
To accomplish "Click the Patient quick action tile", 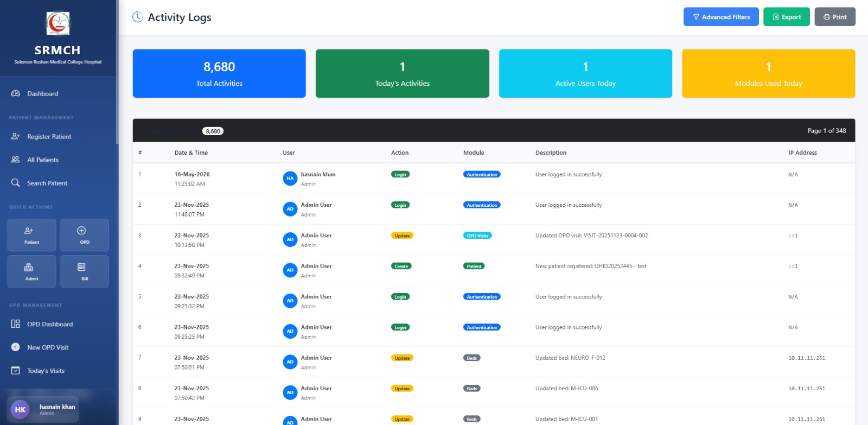I will pyautogui.click(x=31, y=235).
